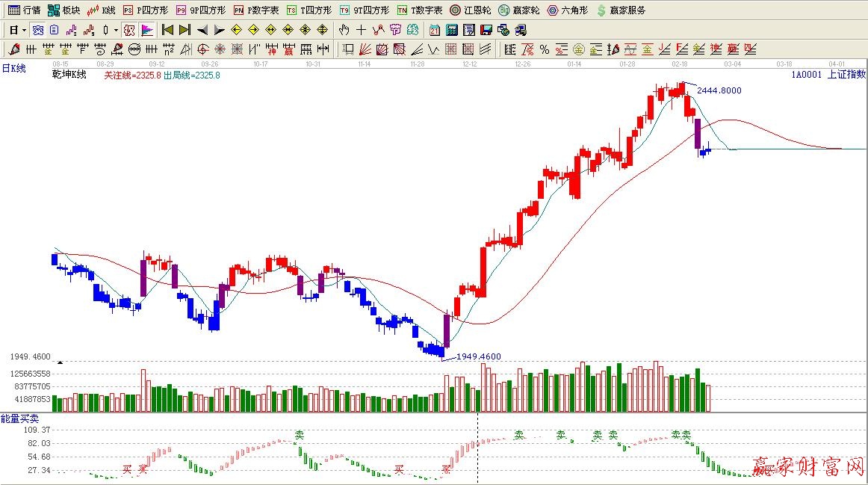
Task: Click the 2444.8000 peak price marker
Action: pos(719,90)
